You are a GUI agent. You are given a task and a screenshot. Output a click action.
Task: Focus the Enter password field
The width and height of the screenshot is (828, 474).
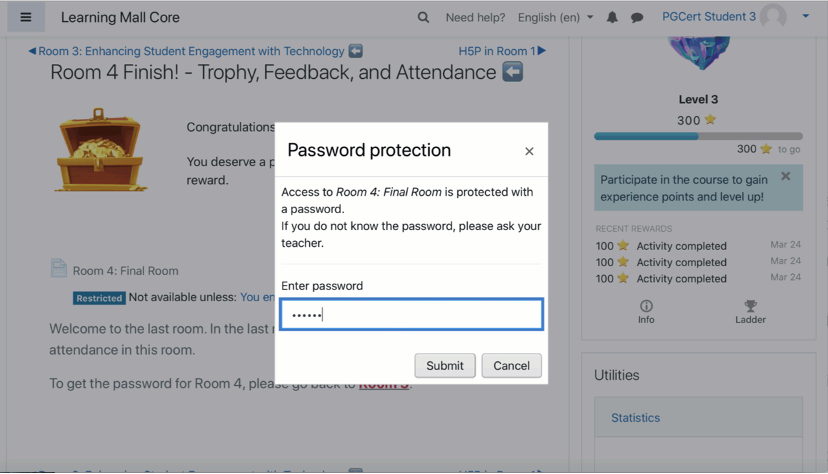(412, 314)
